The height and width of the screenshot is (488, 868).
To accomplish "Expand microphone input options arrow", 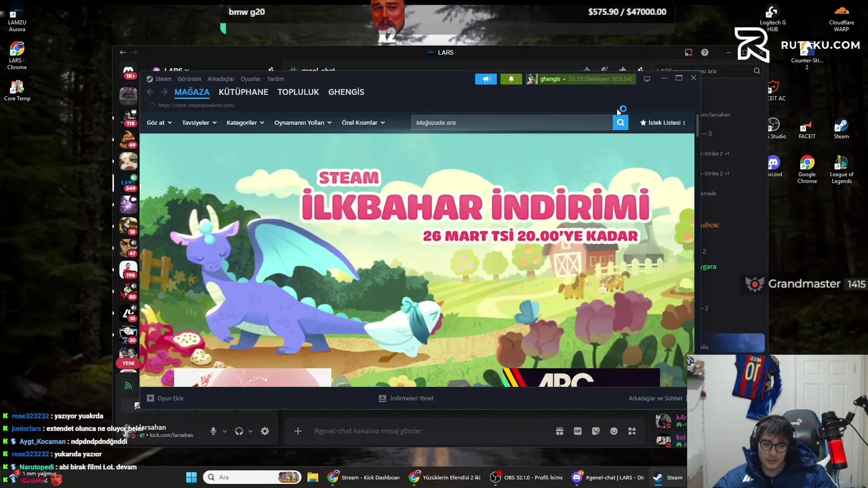I will point(224,431).
